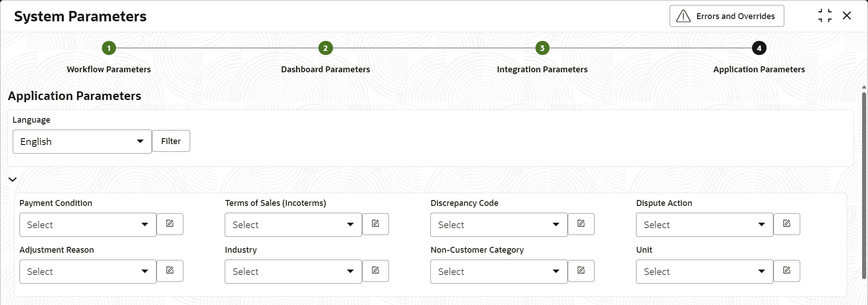
Task: Click edit icon beside Terms of Sales (Incoterms)
Action: tap(375, 224)
